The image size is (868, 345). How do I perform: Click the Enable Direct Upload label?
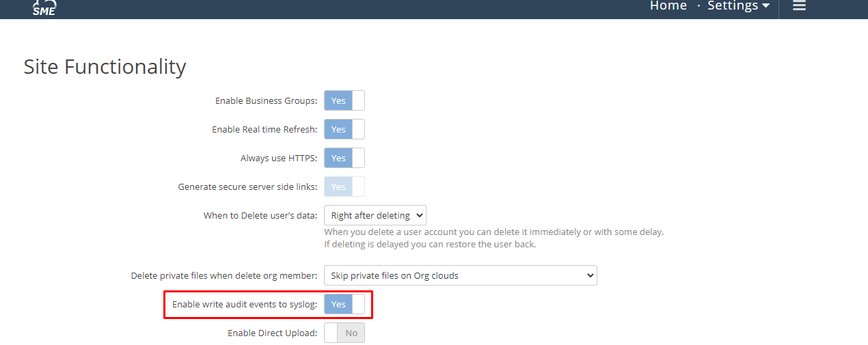(272, 333)
